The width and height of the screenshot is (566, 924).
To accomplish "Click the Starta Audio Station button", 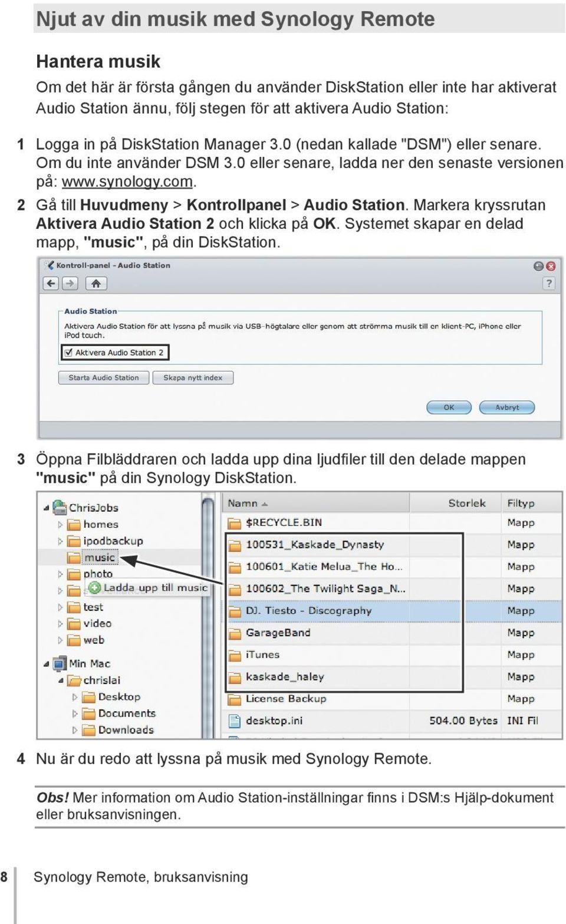I will pos(103,377).
